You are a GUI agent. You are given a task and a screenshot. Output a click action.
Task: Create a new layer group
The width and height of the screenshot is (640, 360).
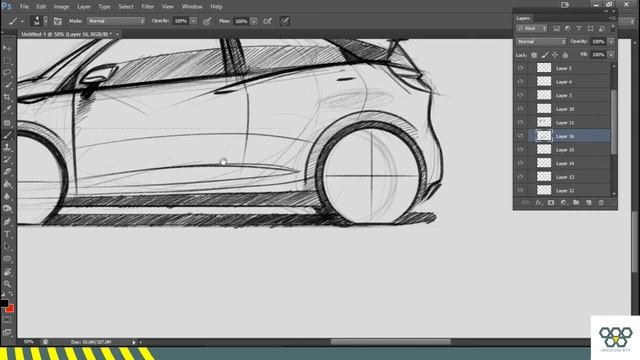pyautogui.click(x=576, y=202)
